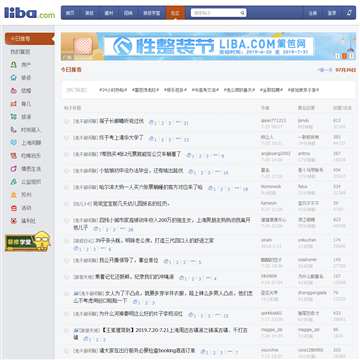This screenshot has height=360, width=360.
Task: Open author angleyang2002's profile
Action: click(x=276, y=154)
